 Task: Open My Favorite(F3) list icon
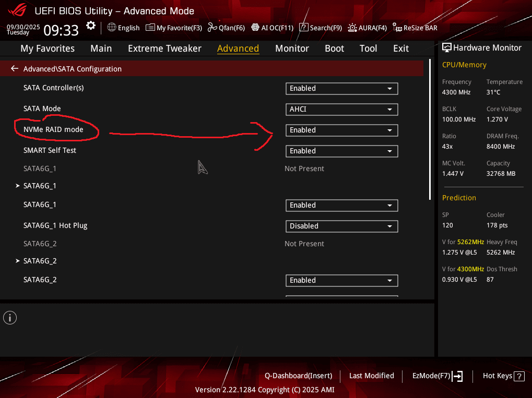[x=150, y=28]
